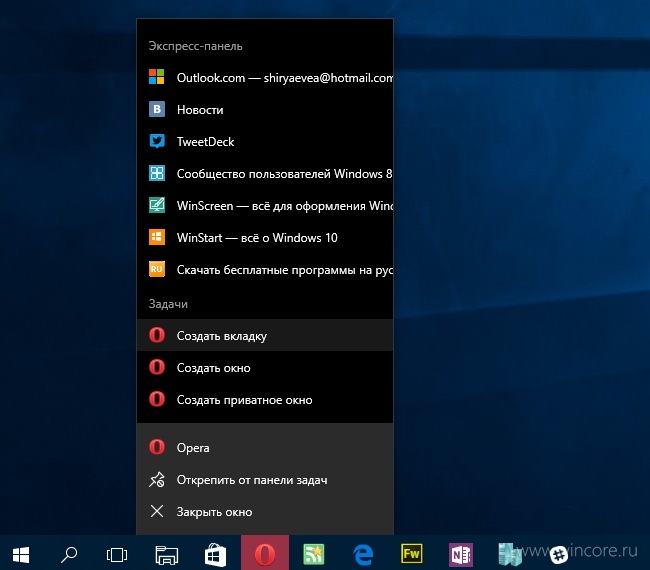Click the RU icon beside Скачать бесплатные
The image size is (650, 570).
tap(157, 269)
